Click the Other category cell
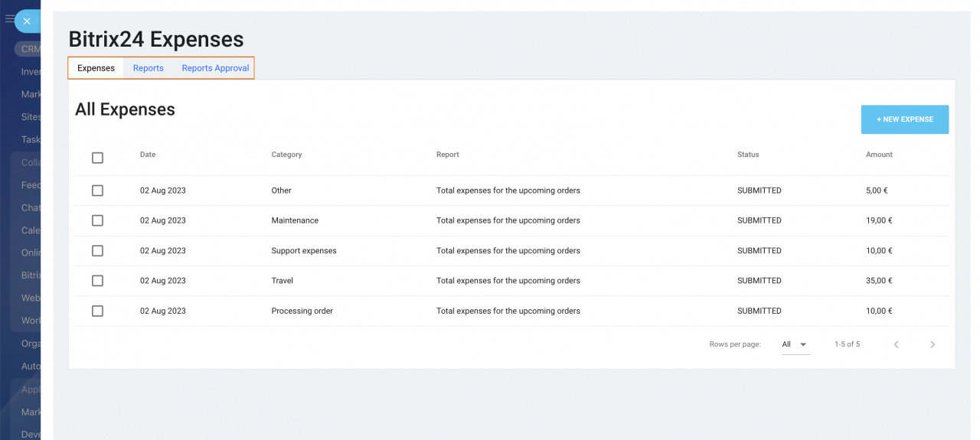Screen dimensions: 980x440 point(281,191)
